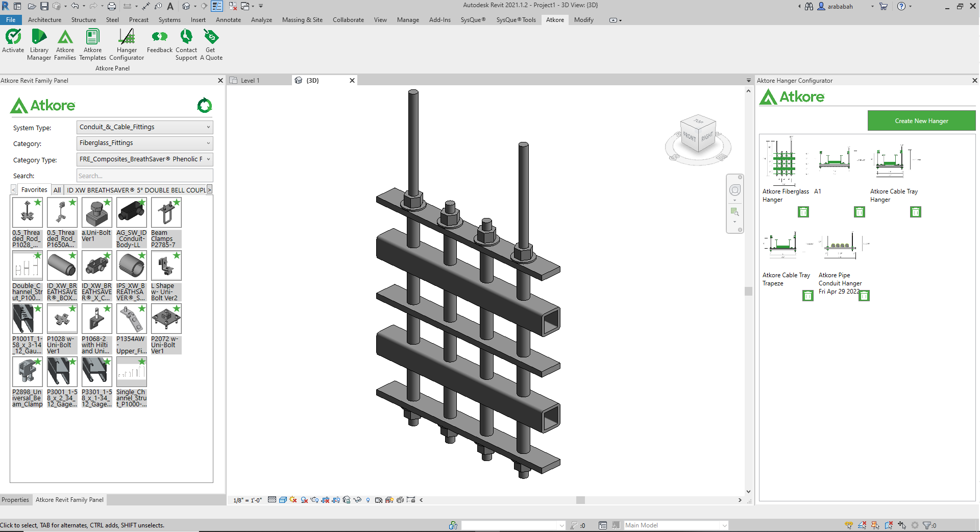Toggle favorite star on P2072 w- Uni-Bolt Ver1

point(177,308)
